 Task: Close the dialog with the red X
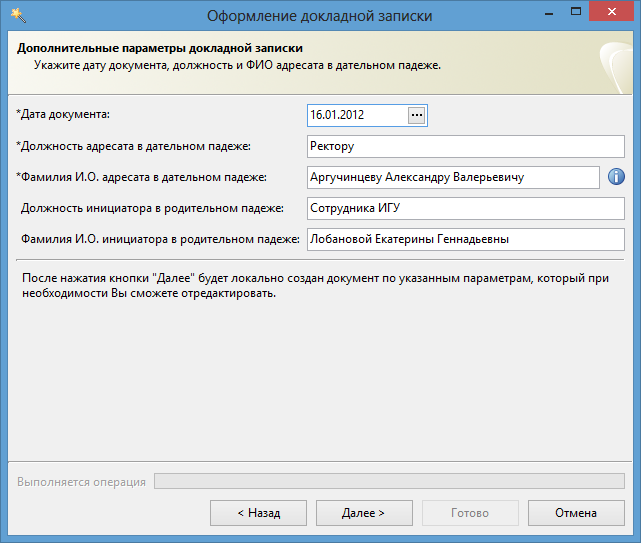click(613, 13)
